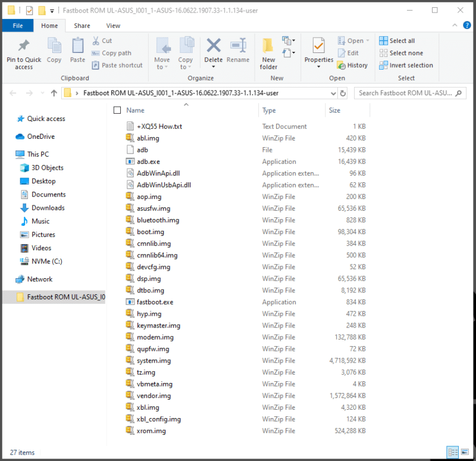Open the address bar history dropdown
Image resolution: width=476 pixels, height=461 pixels.
pos(333,93)
